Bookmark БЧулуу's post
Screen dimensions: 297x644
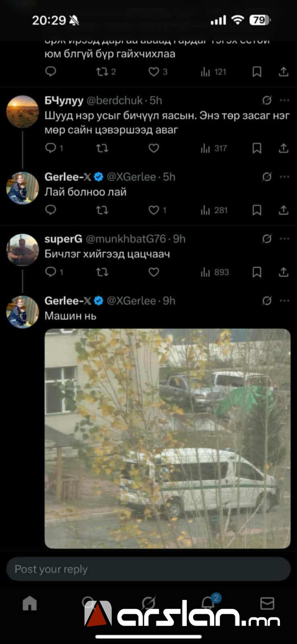coord(257,149)
